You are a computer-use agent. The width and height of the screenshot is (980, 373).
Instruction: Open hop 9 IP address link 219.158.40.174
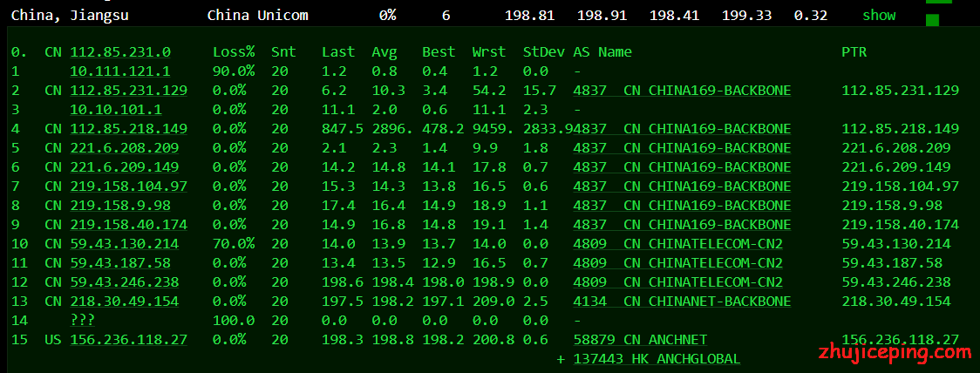coord(129,224)
